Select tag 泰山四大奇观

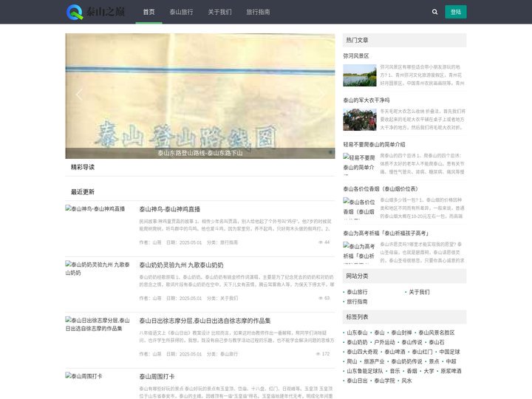point(362,352)
